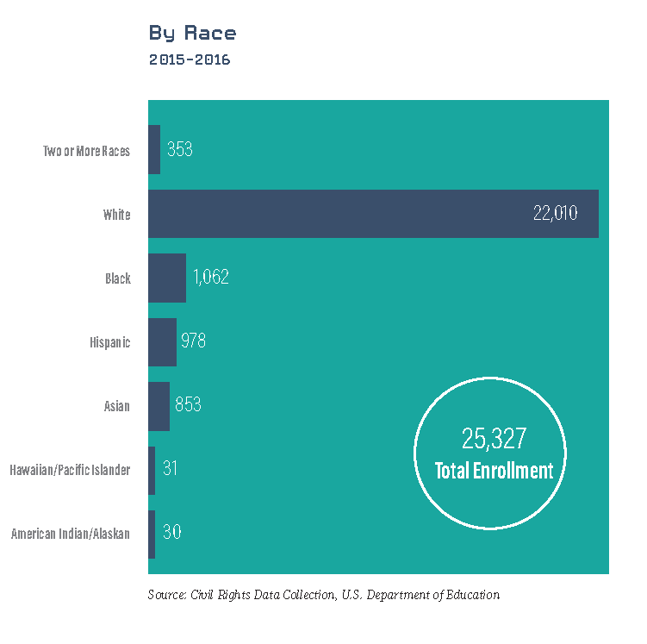This screenshot has width=647, height=644.
Task: Select the "Hispanic" axis label
Action: [x=109, y=342]
